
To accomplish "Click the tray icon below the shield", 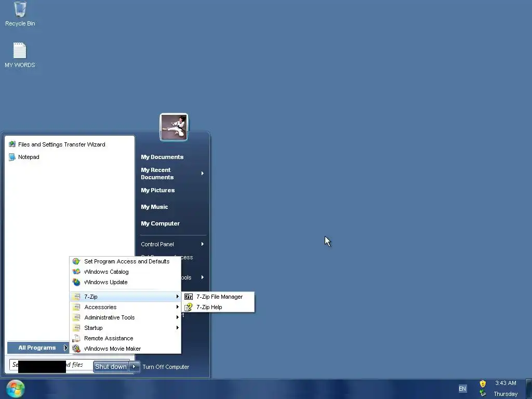I will tap(483, 394).
